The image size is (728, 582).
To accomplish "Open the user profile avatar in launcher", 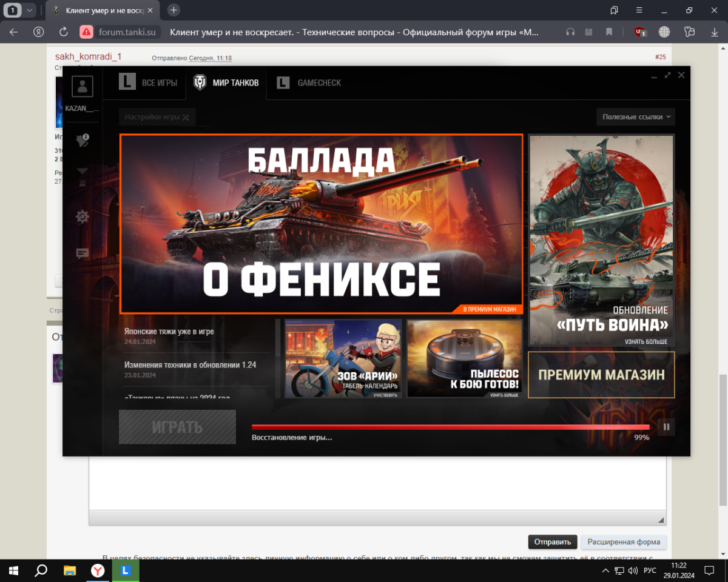I will tap(83, 86).
